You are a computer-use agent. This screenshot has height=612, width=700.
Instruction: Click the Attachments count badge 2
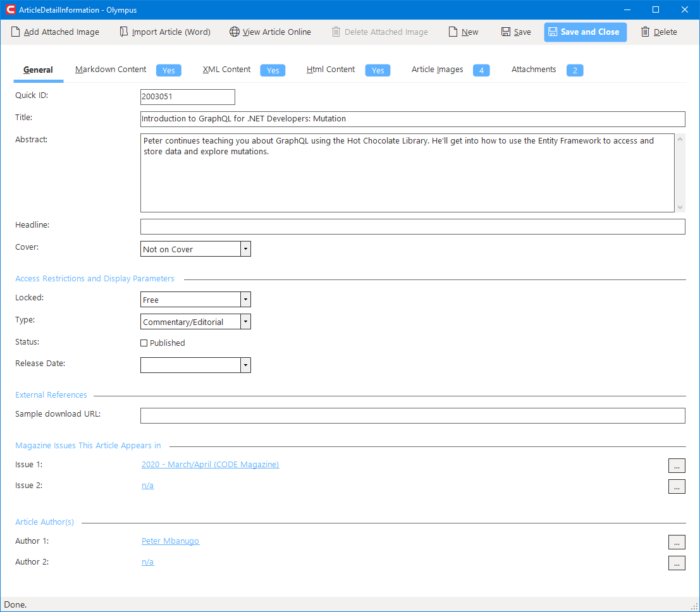(x=575, y=71)
